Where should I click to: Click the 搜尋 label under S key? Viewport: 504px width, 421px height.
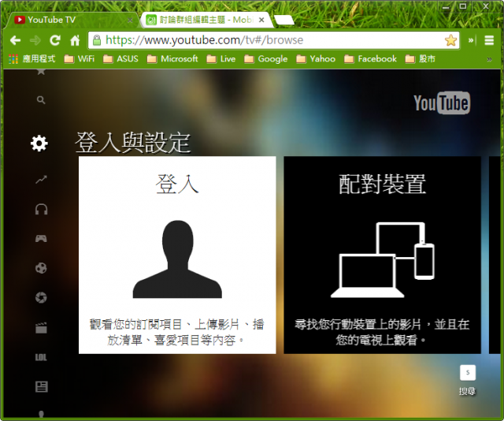tap(467, 391)
